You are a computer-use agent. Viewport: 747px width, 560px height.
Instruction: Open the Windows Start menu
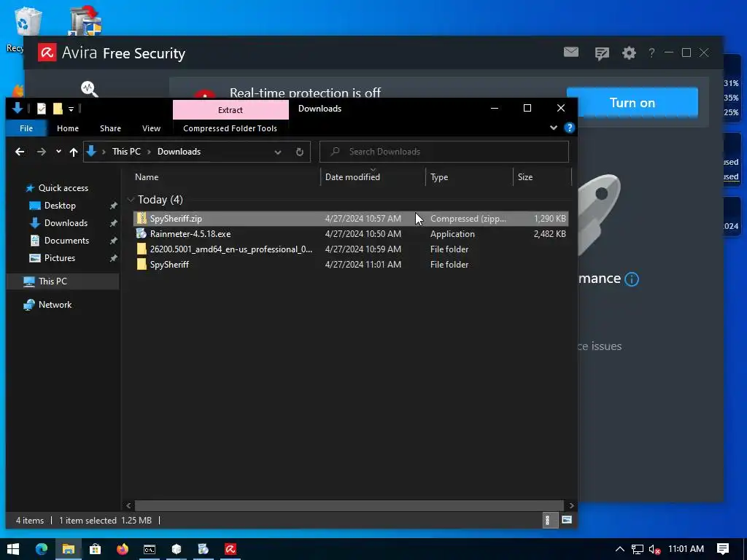pos(13,549)
